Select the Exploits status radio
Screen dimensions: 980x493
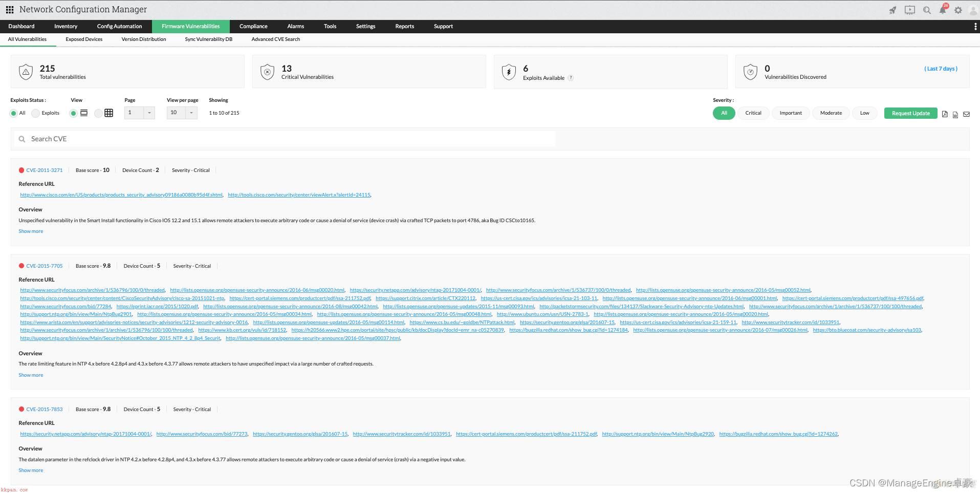pos(35,113)
